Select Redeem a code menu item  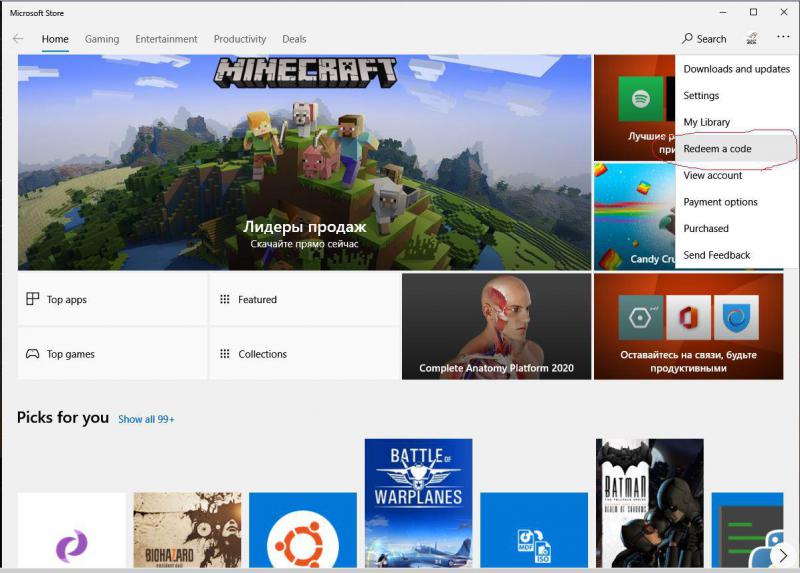(x=718, y=149)
